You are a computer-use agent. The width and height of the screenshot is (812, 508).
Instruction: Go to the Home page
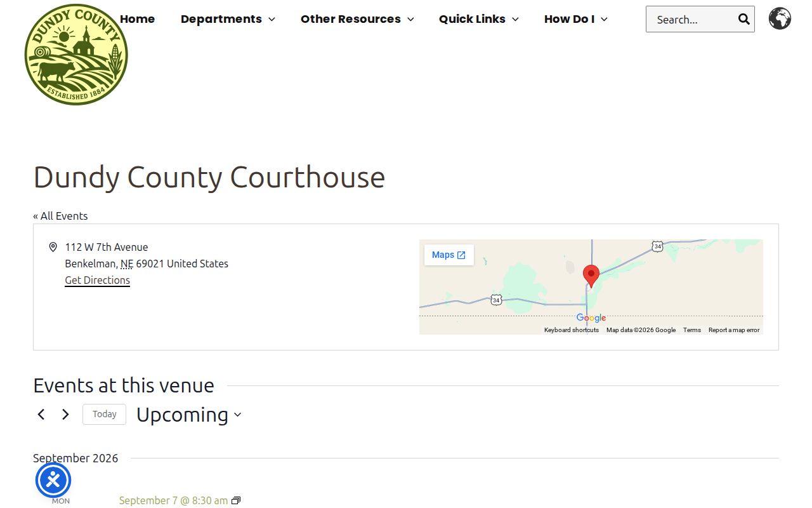137,19
